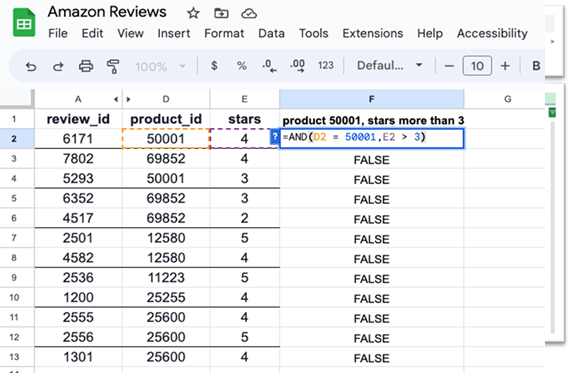Decrease decimal places
This screenshot has width=572, height=373.
269,66
